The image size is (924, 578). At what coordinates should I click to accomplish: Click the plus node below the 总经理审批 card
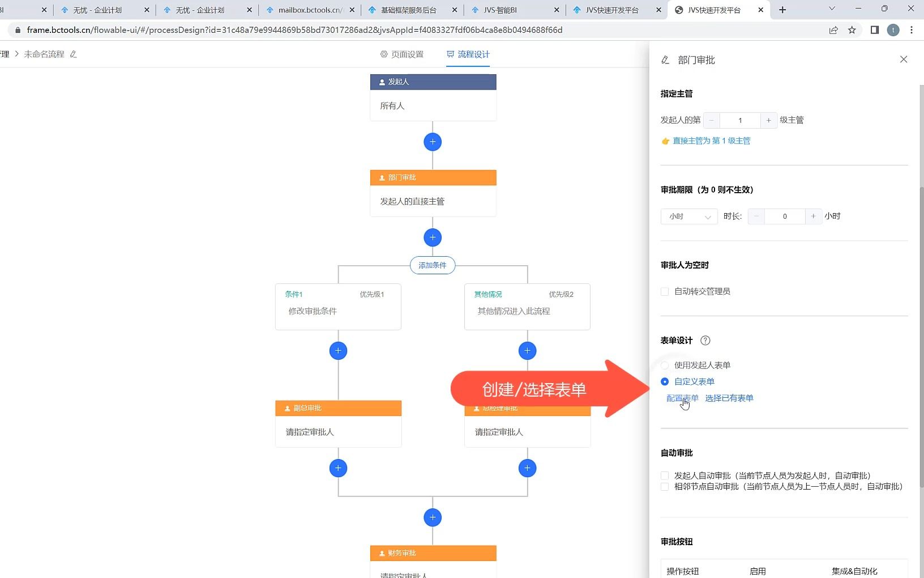click(x=527, y=468)
